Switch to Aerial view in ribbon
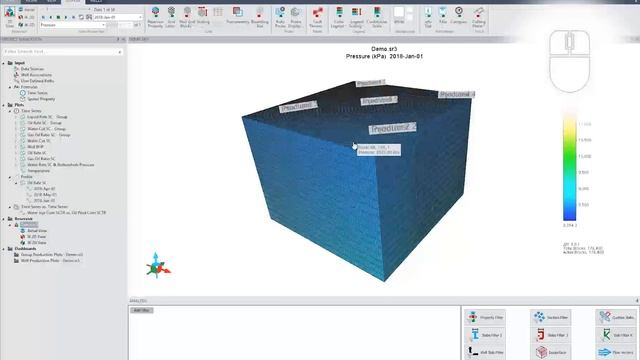This screenshot has width=640, height=360. point(27,9)
